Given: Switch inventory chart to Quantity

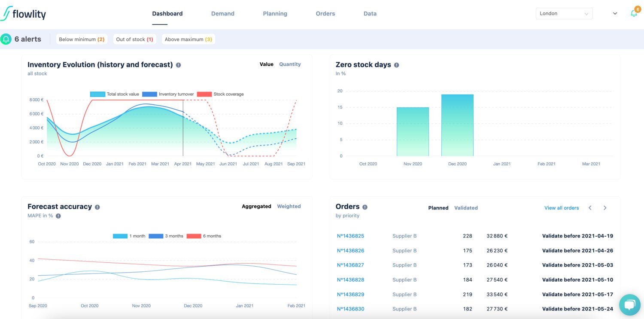Looking at the screenshot, I should [290, 64].
